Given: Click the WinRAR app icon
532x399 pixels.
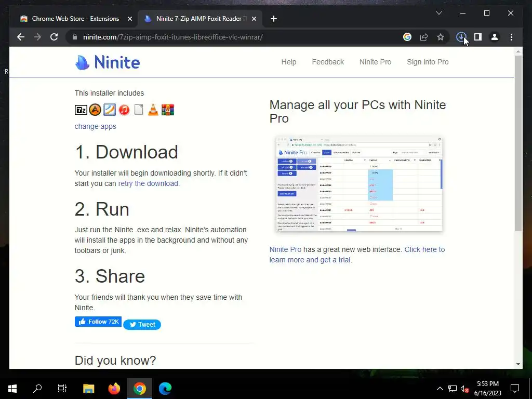Looking at the screenshot, I should click(168, 110).
